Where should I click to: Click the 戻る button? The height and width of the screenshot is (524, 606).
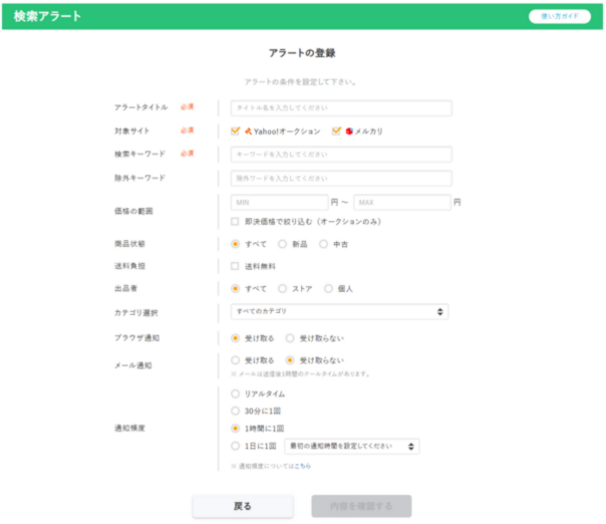(x=243, y=506)
